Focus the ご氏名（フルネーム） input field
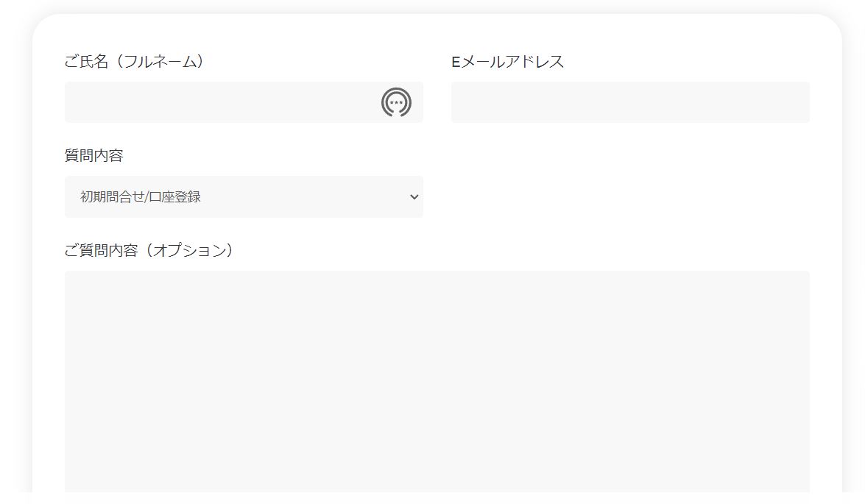This screenshot has width=865, height=504. tap(221, 102)
